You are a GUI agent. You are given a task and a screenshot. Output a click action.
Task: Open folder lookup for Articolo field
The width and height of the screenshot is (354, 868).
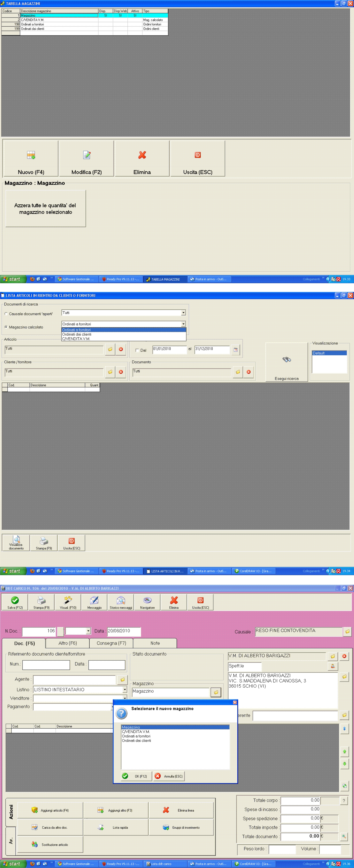pos(110,349)
